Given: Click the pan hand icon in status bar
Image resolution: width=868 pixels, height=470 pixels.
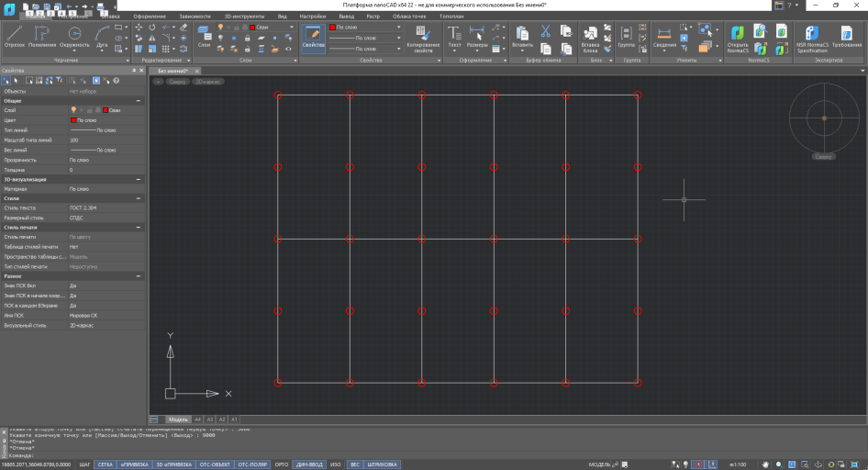Looking at the screenshot, I should coord(765,464).
